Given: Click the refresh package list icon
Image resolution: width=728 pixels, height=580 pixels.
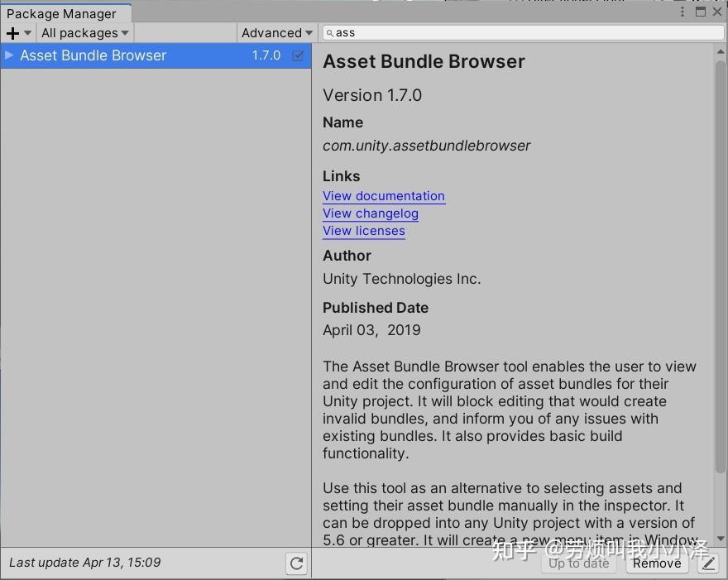Looking at the screenshot, I should 296,563.
